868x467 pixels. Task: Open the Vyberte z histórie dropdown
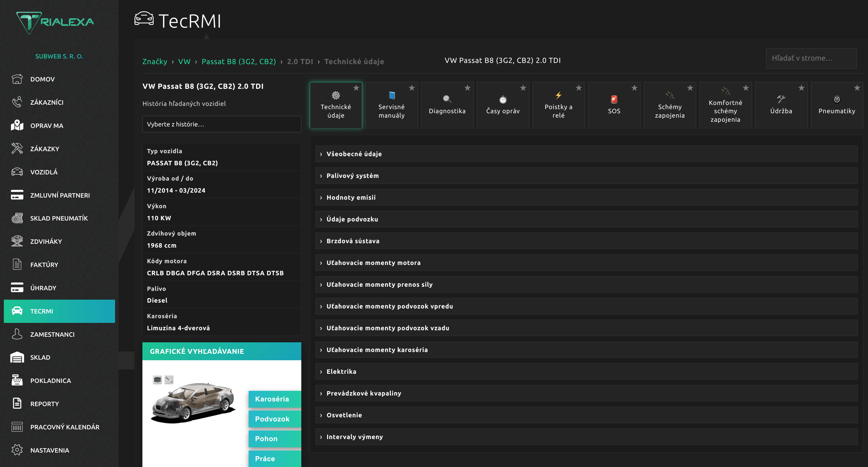click(221, 124)
